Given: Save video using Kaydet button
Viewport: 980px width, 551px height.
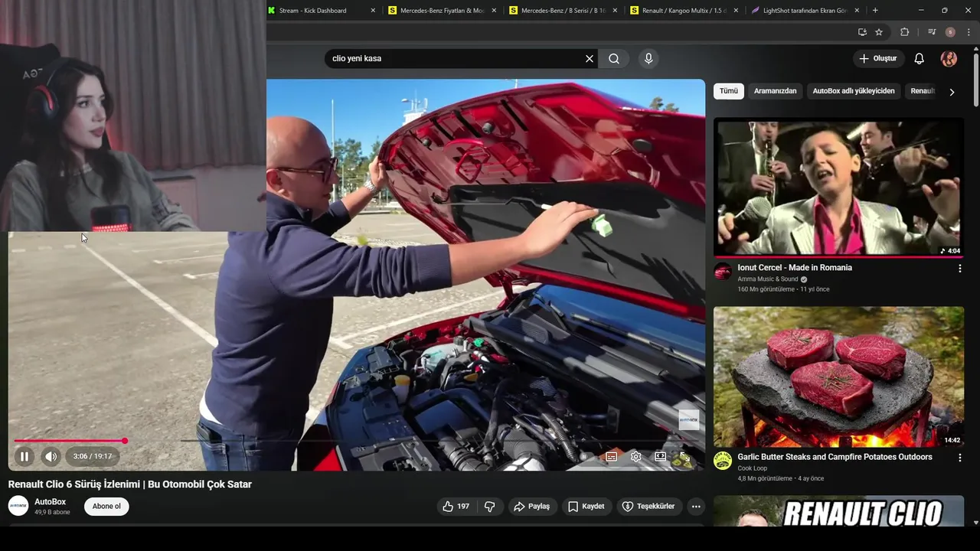Looking at the screenshot, I should (x=586, y=507).
